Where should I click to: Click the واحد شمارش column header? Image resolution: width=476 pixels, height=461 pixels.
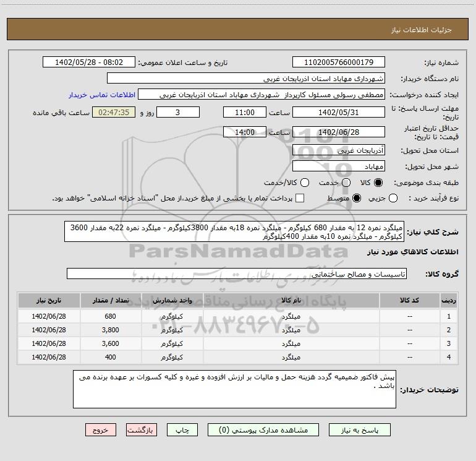click(x=172, y=300)
